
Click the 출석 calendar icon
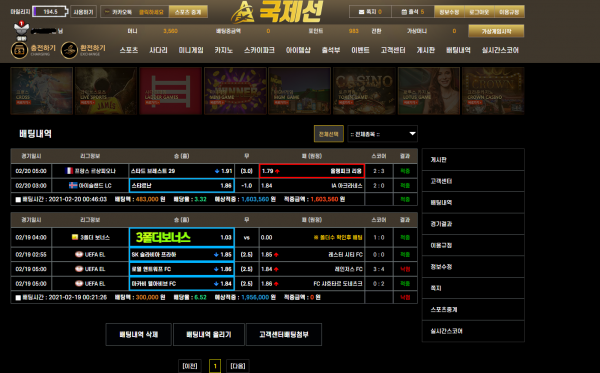click(x=404, y=12)
